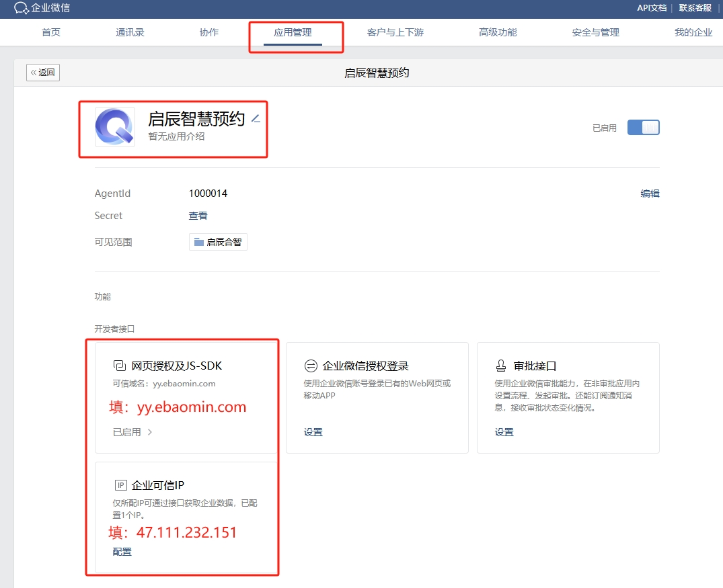Open the 客户与上下游 tab

395,32
